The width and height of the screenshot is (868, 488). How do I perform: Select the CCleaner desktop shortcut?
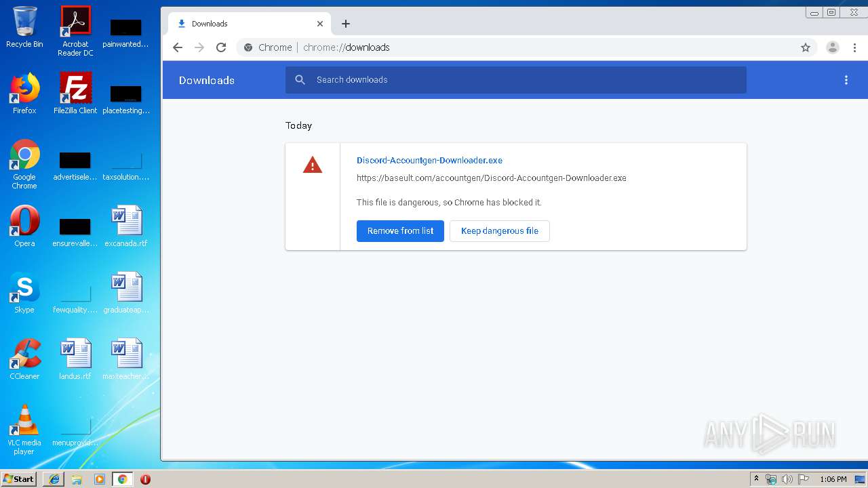[x=24, y=359]
